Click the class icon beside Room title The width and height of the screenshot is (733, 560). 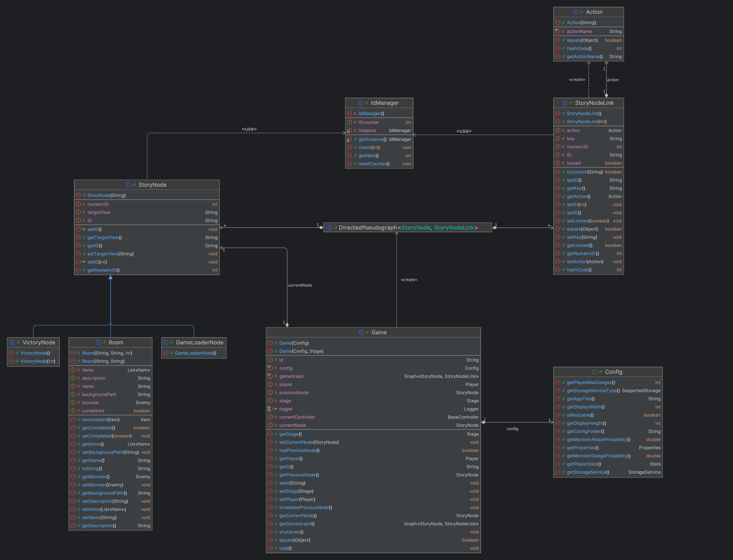coord(98,342)
